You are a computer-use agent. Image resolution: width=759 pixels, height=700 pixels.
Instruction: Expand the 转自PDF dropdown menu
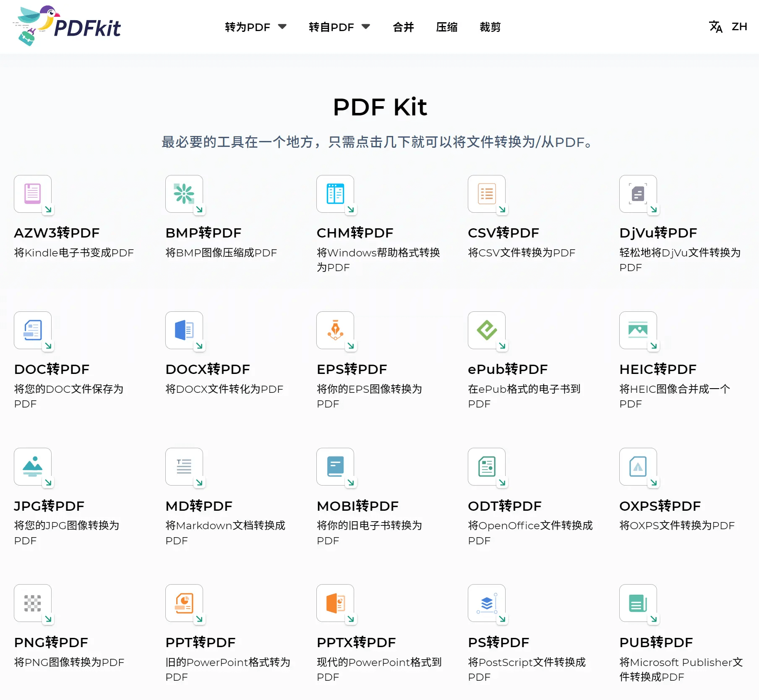(338, 26)
